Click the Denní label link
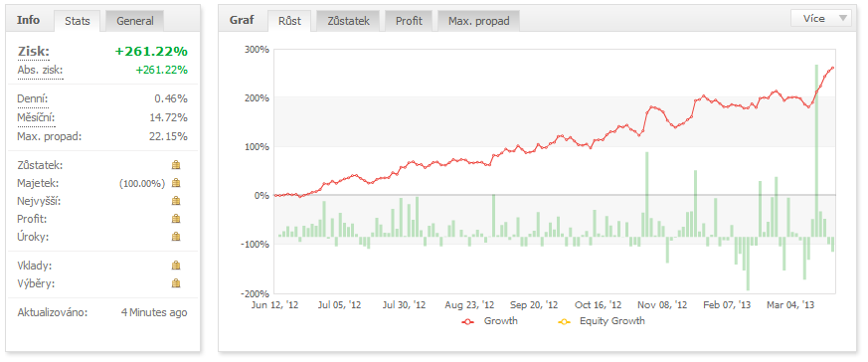Image resolution: width=868 pixels, height=362 pixels. pos(33,99)
